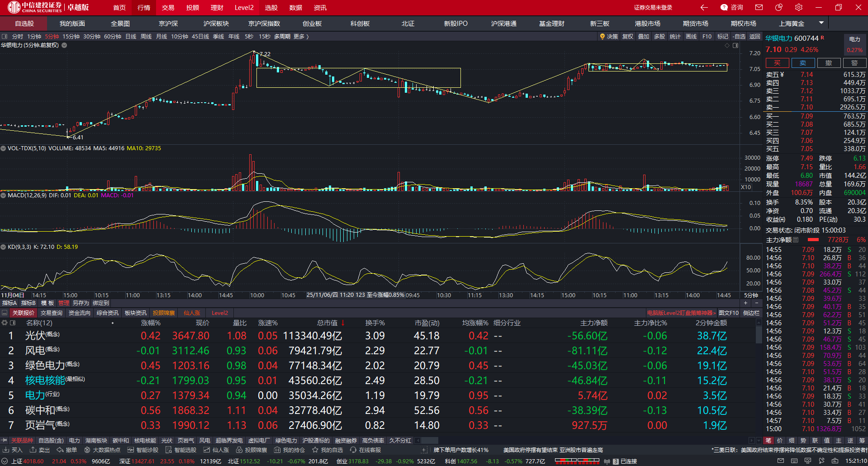Click the 电力 sector box in quote panel

coord(854,44)
